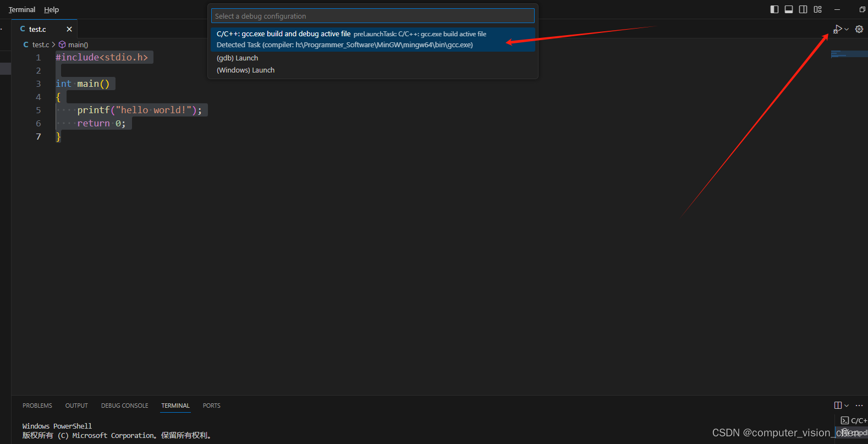This screenshot has width=868, height=444.
Task: Close the test.c tab
Action: (x=69, y=29)
